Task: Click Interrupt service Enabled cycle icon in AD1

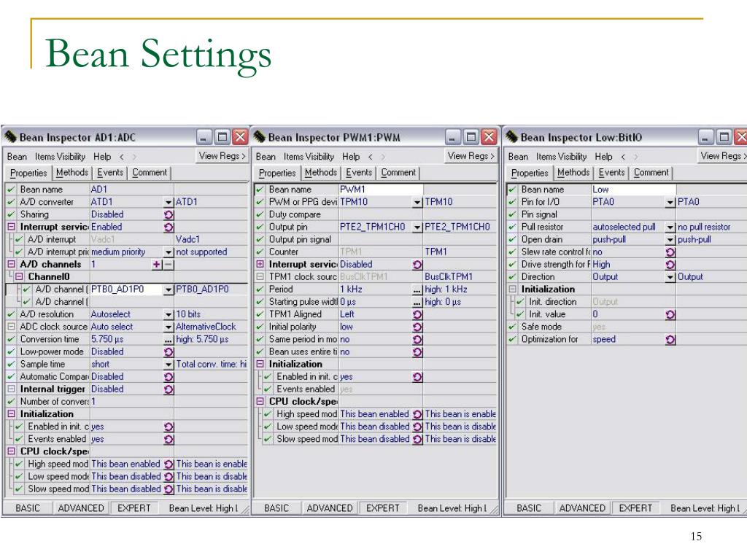Action: (169, 227)
